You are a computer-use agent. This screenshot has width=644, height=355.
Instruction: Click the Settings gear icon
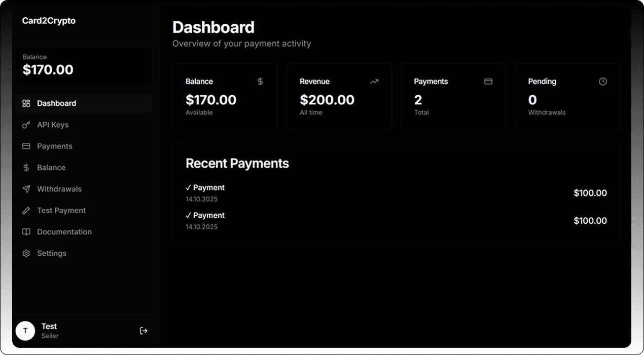point(26,253)
